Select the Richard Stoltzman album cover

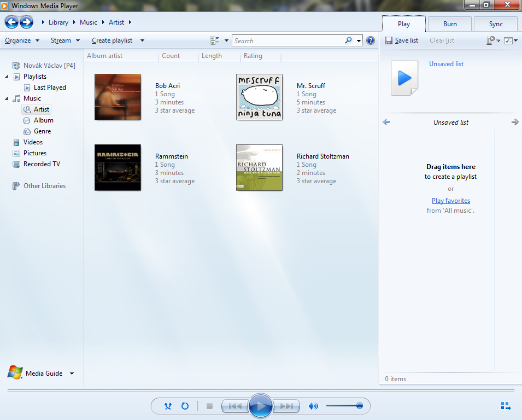coord(259,167)
